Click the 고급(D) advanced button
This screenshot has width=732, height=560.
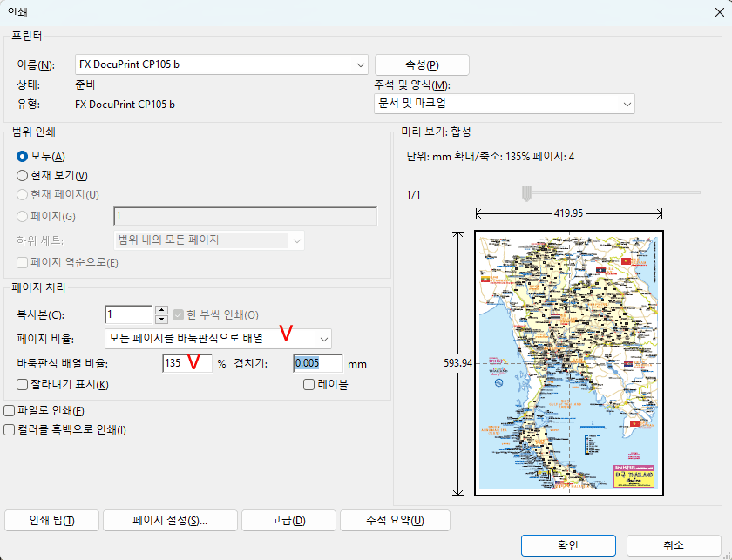pyautogui.click(x=288, y=520)
